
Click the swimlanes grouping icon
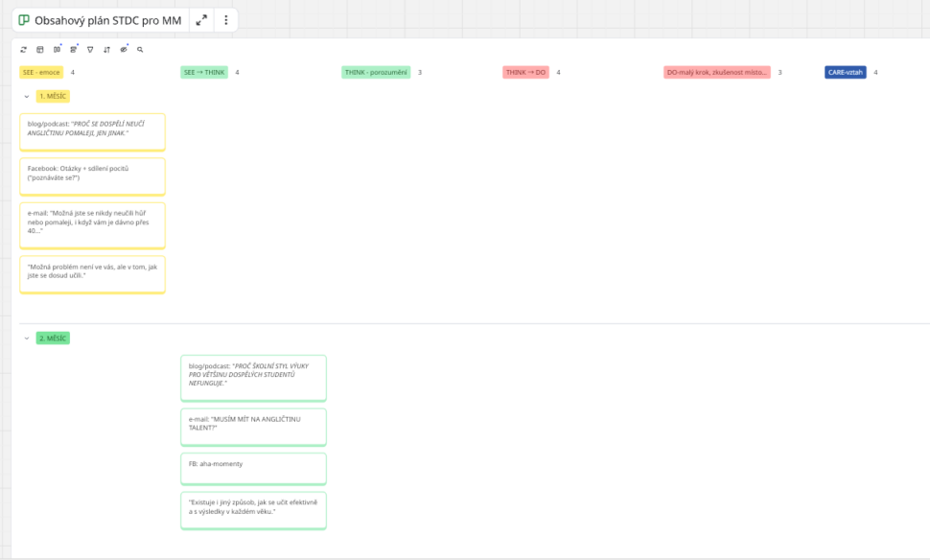[74, 49]
